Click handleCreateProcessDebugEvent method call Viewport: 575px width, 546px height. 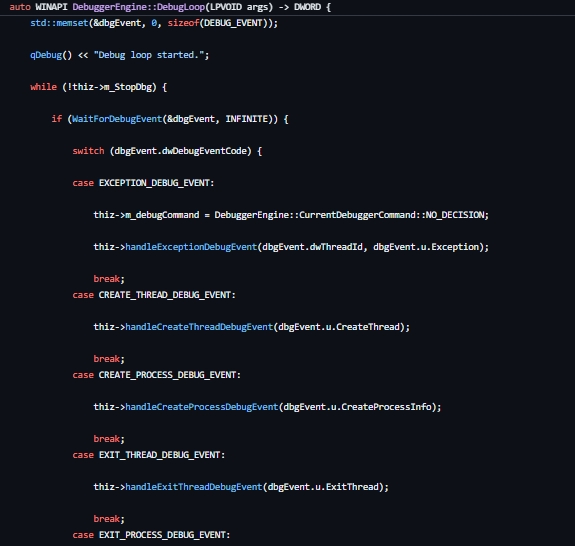(x=202, y=407)
